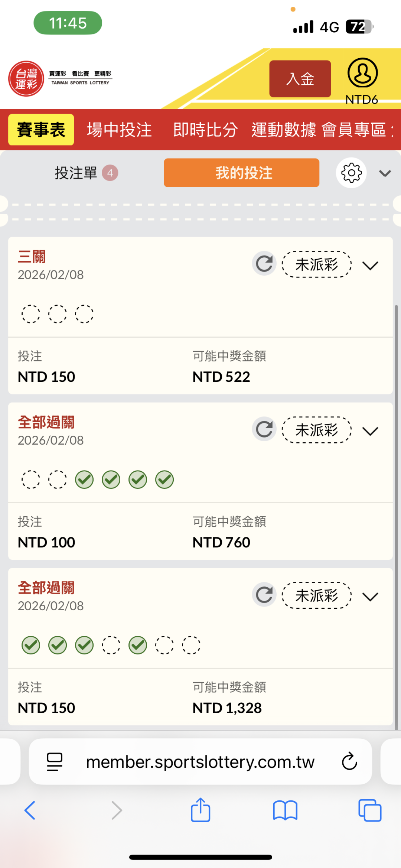Image resolution: width=401 pixels, height=868 pixels.
Task: Collapse the bet slip panel chevron
Action: click(385, 173)
